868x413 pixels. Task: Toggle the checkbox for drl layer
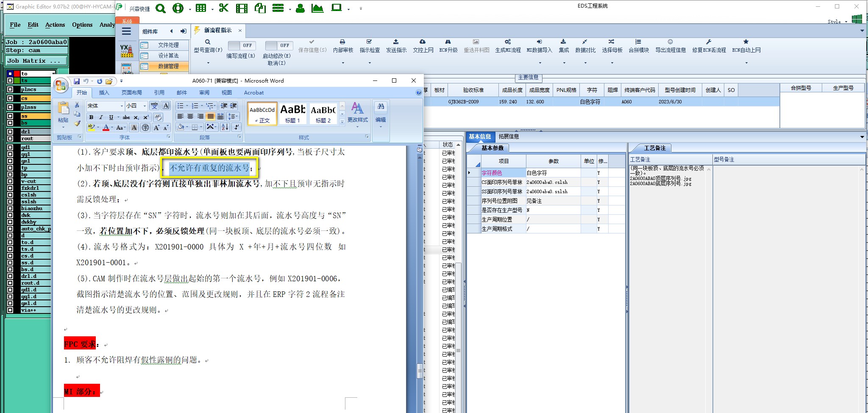point(10,132)
